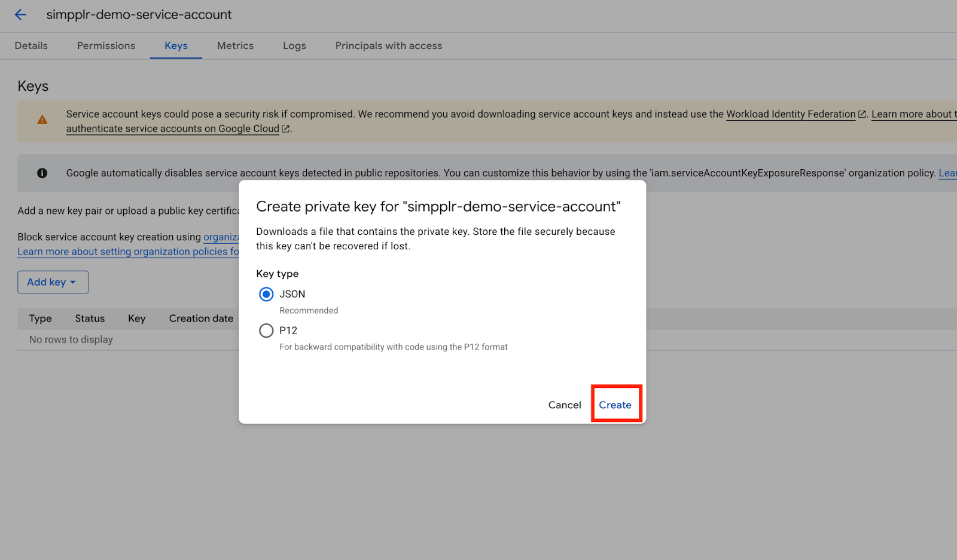This screenshot has height=560, width=957.
Task: Open Learn more about setting organization policies link
Action: point(127,252)
